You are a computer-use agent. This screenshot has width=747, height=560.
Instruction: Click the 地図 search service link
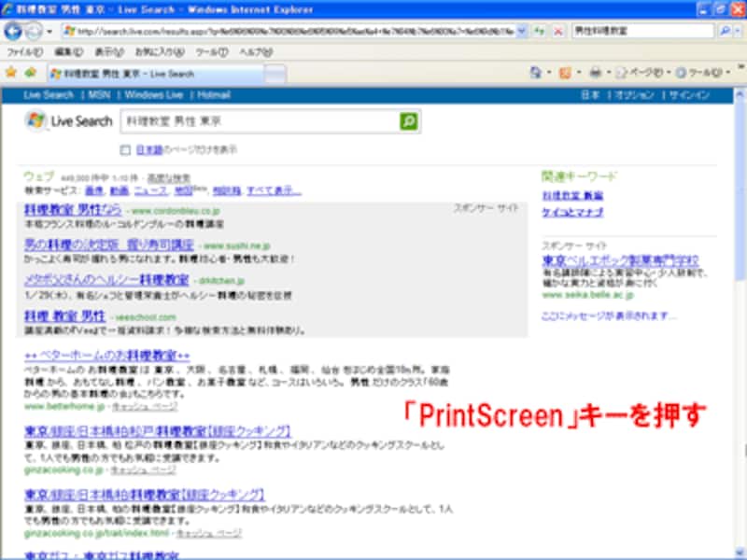coord(183,191)
